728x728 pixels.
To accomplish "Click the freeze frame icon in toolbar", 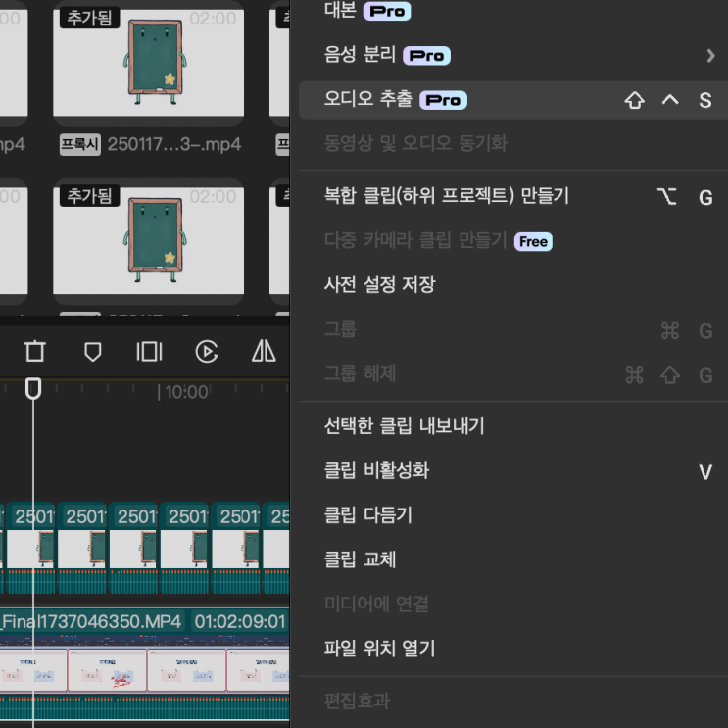I will [x=149, y=351].
